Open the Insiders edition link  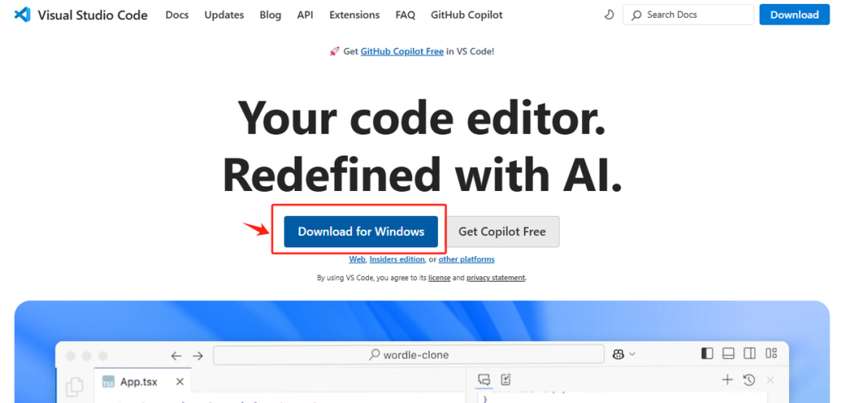point(397,259)
